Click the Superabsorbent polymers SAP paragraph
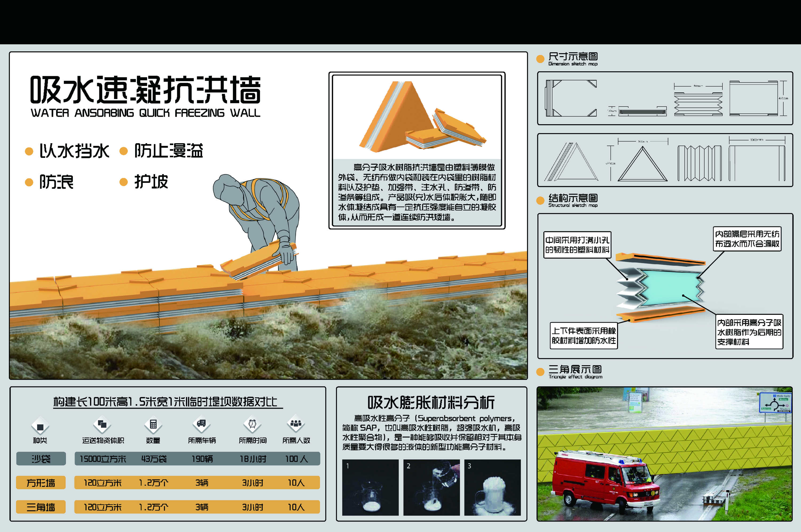The width and height of the screenshot is (801, 532). click(432, 433)
